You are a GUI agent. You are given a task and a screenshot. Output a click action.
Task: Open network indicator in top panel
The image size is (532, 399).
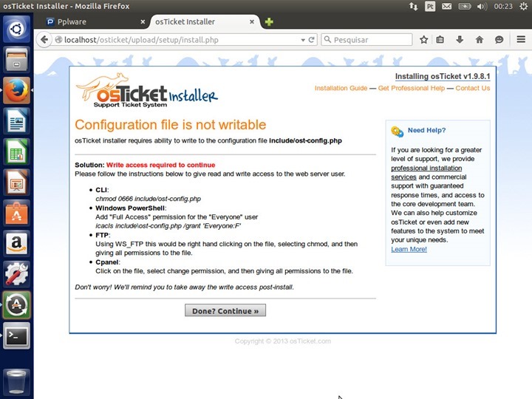click(x=413, y=6)
